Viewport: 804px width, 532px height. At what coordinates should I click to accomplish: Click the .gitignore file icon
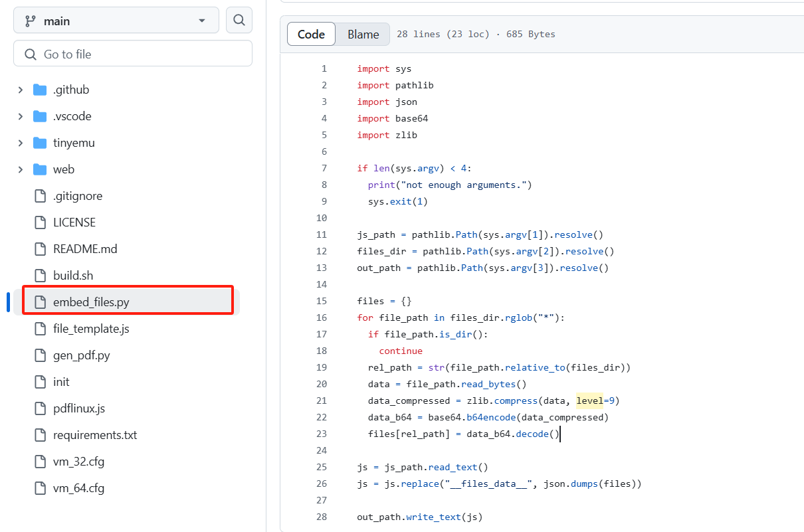41,196
